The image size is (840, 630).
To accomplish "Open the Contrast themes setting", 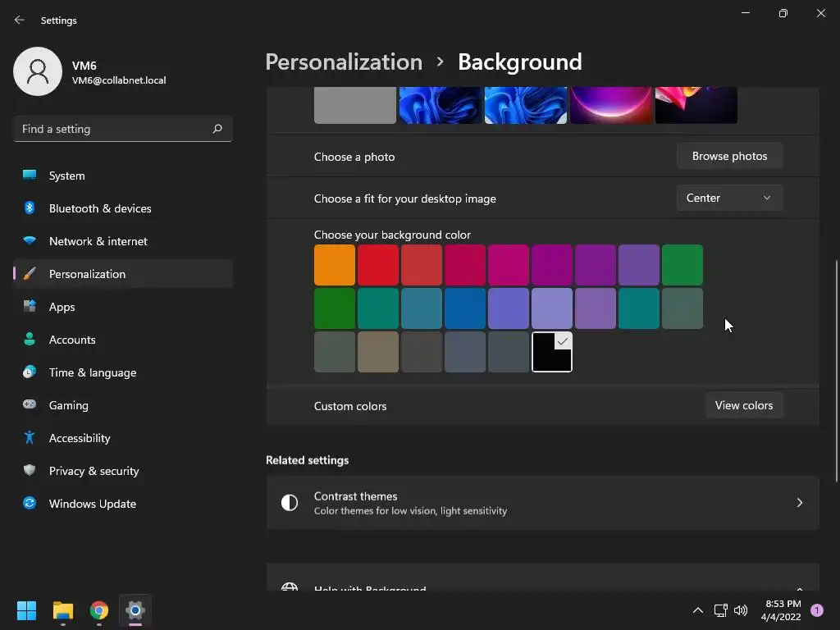I will click(x=543, y=503).
